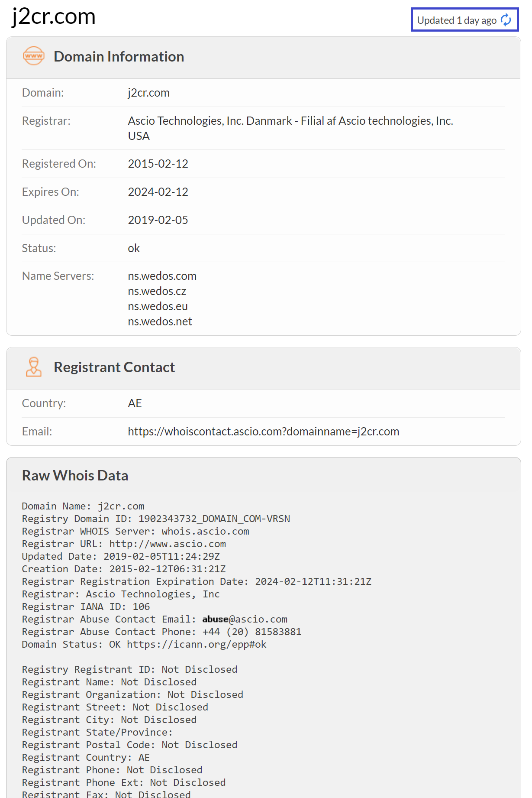Click the Creation Date raw line

(124, 569)
